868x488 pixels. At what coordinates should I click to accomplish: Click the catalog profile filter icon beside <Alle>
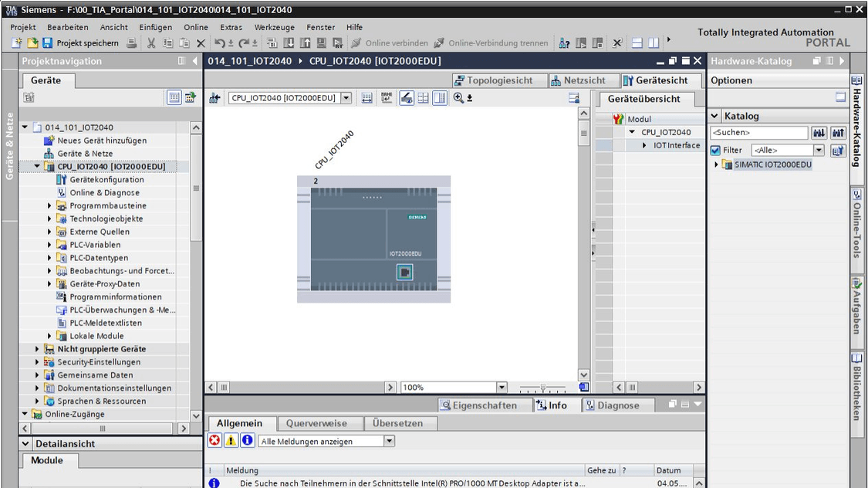tap(838, 150)
